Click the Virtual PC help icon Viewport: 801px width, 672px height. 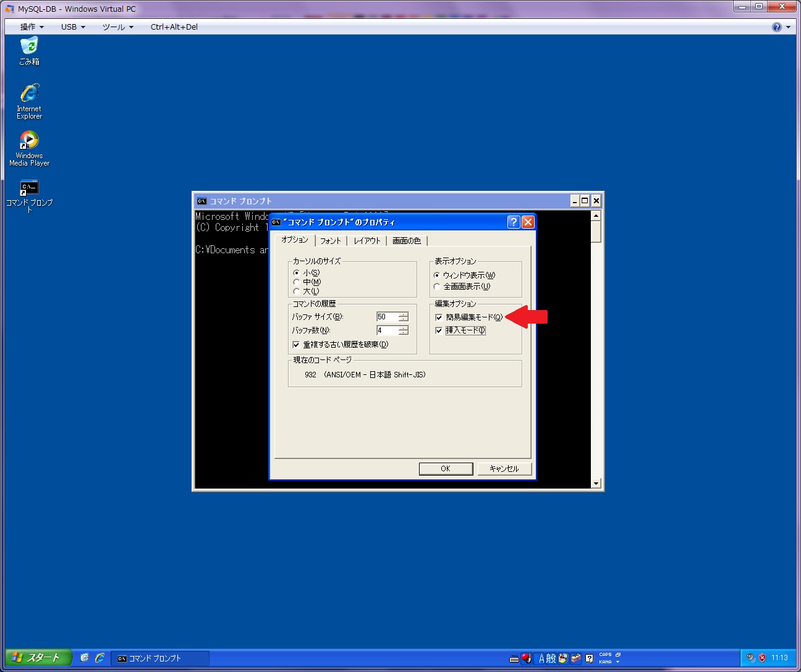pos(776,27)
